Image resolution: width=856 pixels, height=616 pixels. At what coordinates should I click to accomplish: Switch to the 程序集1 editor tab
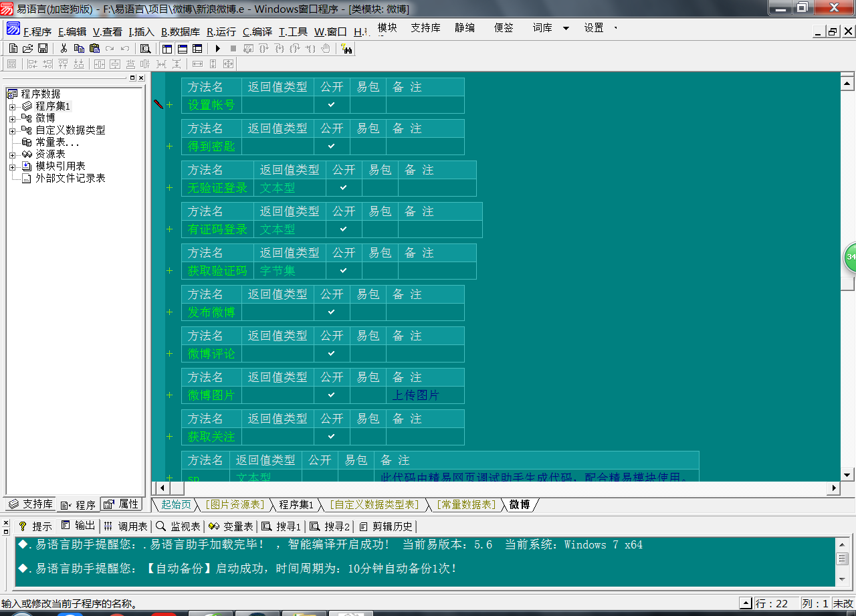(296, 504)
